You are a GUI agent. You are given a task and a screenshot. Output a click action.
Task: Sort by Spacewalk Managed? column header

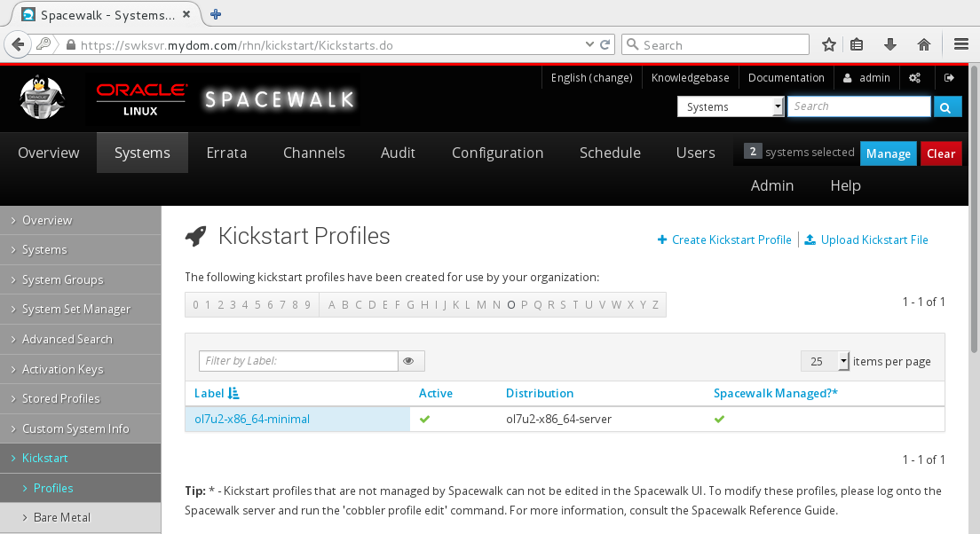click(x=776, y=394)
